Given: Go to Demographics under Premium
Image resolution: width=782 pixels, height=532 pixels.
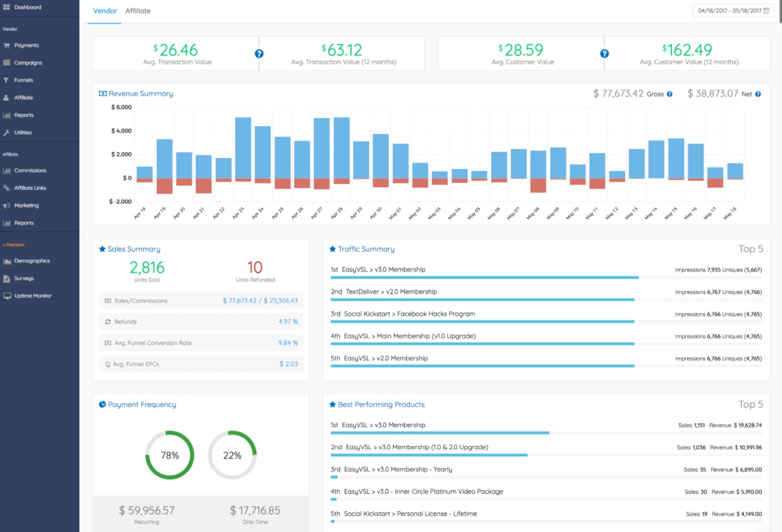Looking at the screenshot, I should [x=32, y=261].
